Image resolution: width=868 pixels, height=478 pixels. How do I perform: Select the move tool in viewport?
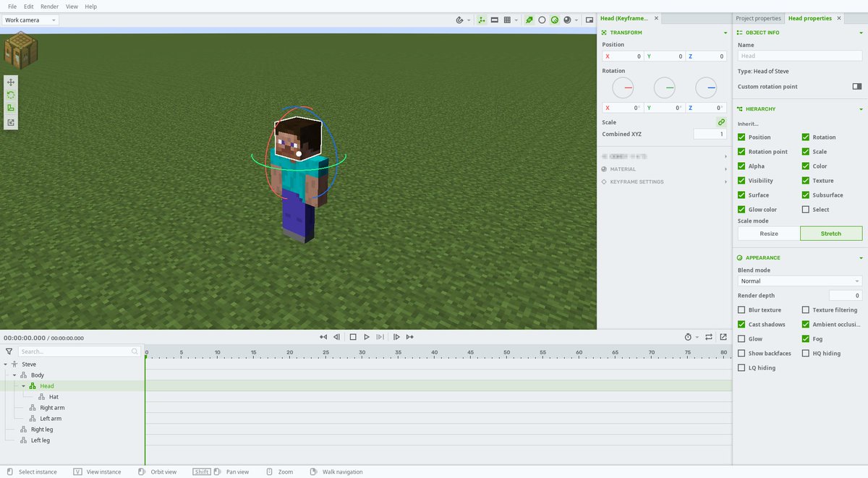[11, 82]
